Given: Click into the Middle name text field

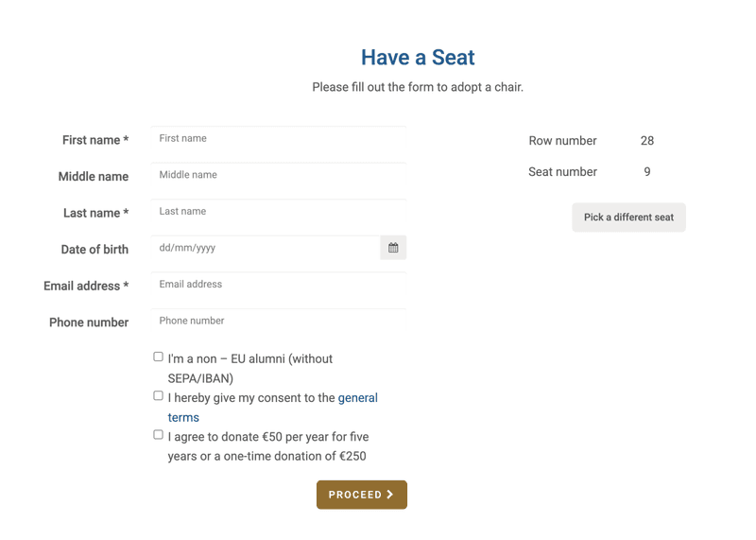Looking at the screenshot, I should pyautogui.click(x=278, y=175).
